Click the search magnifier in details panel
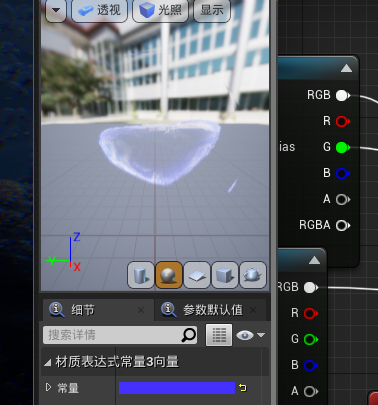 [189, 335]
